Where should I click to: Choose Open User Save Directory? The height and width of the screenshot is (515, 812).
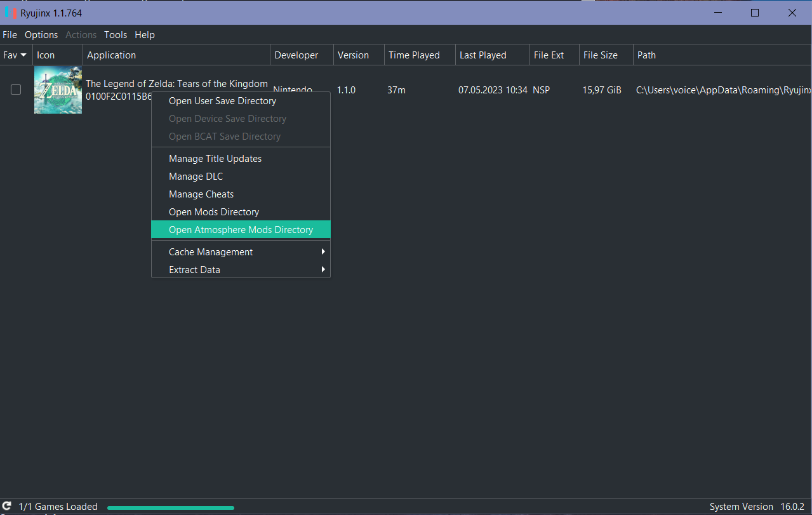[241, 101]
